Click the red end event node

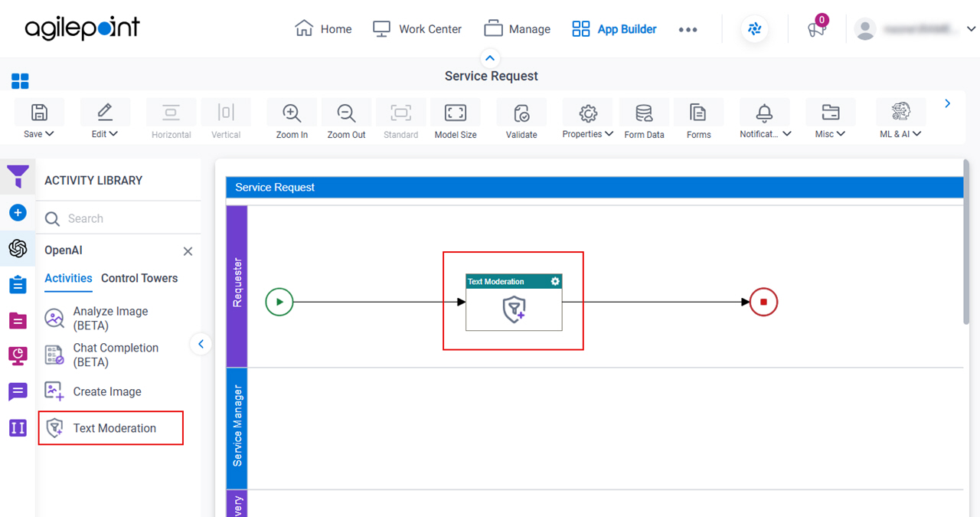coord(763,302)
